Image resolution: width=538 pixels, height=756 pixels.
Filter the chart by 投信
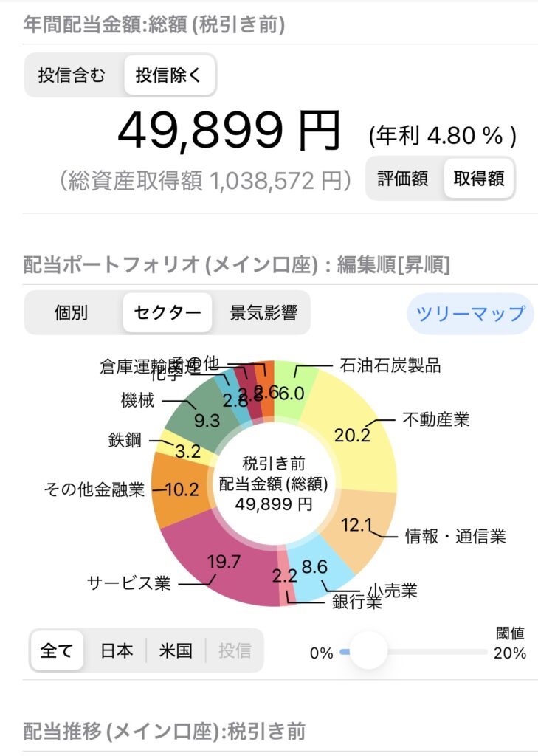coord(235,650)
